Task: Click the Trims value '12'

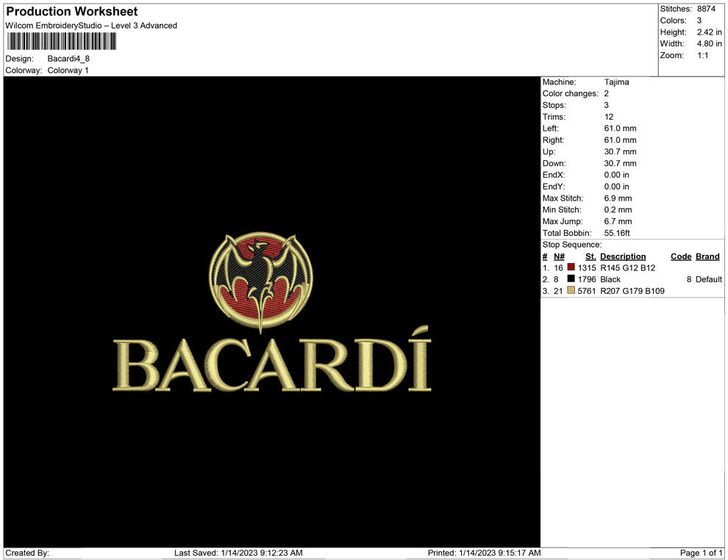Action: [609, 117]
